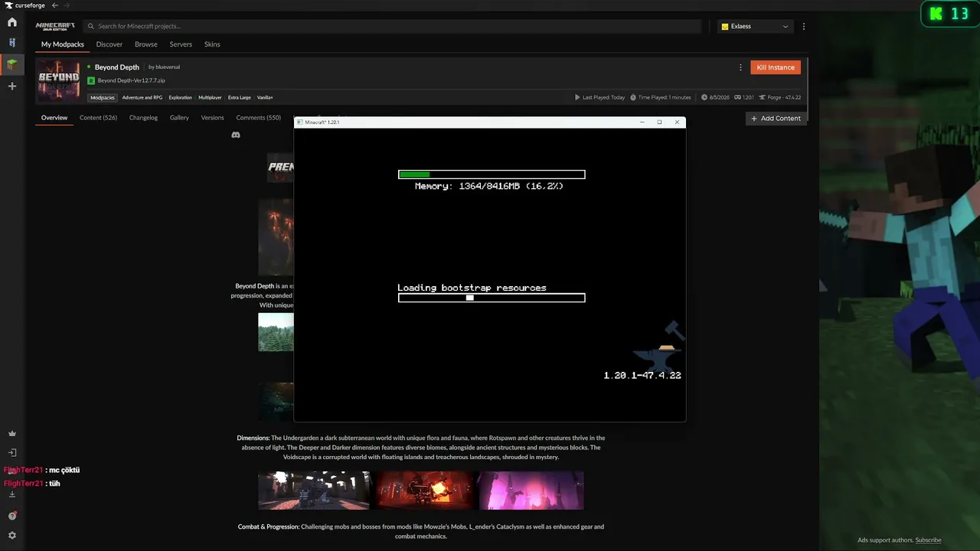Image resolution: width=980 pixels, height=551 pixels.
Task: Click the Minecraft window title bar icon
Action: [301, 122]
